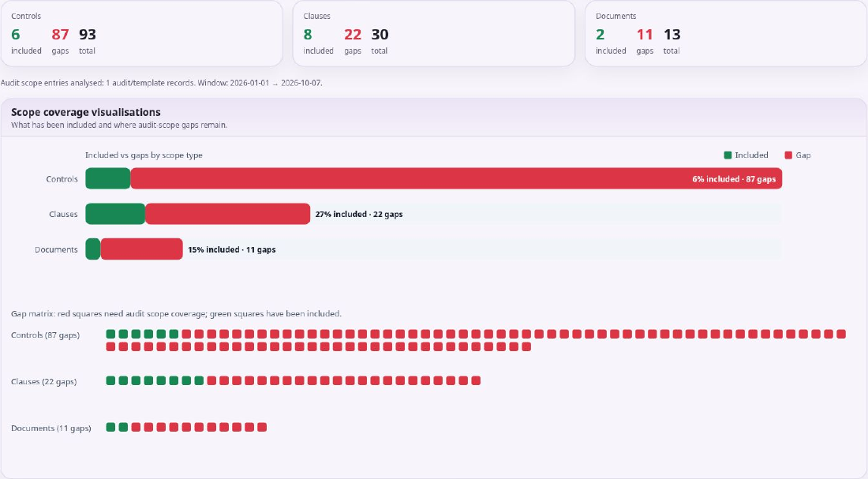Viewport: 868px width, 479px height.
Task: Click the "Scope coverage visualisations" heading
Action: click(86, 112)
